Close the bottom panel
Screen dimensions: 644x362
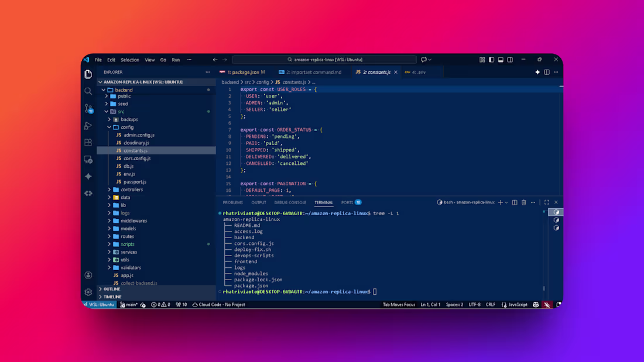[x=556, y=202]
